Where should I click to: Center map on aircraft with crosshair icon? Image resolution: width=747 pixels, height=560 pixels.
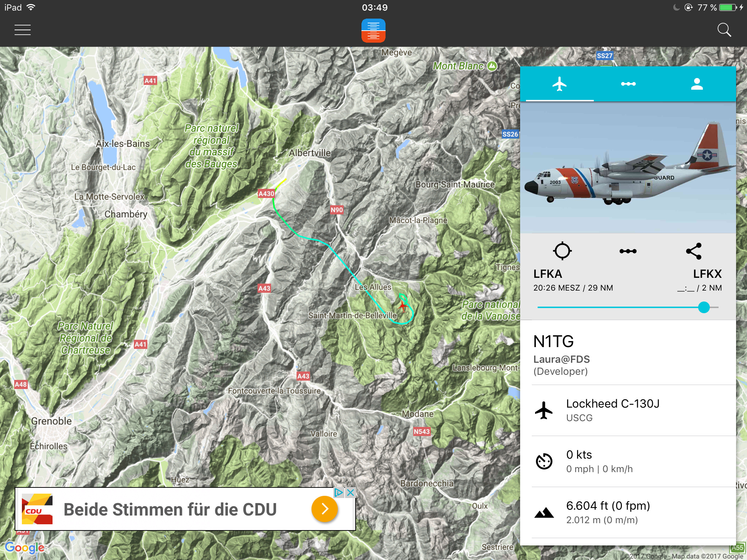tap(562, 251)
